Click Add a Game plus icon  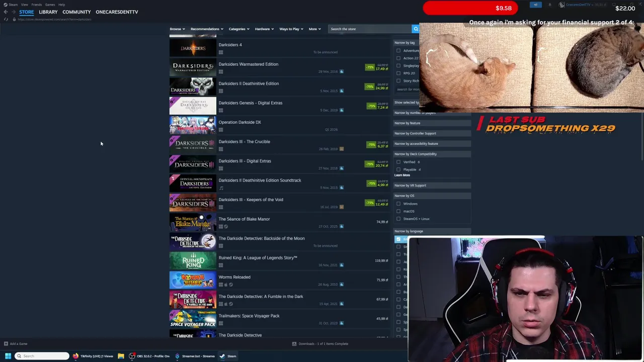[x=6, y=344]
